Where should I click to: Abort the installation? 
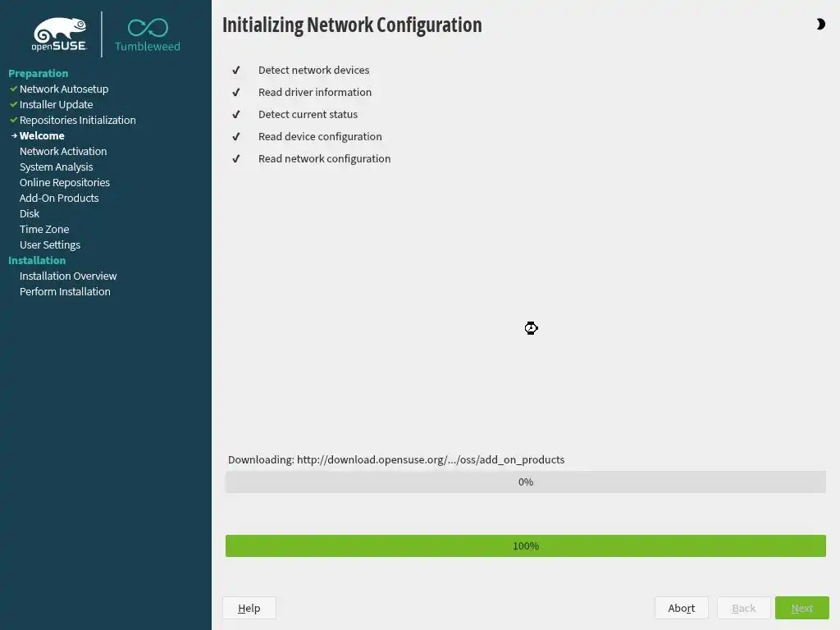[682, 608]
